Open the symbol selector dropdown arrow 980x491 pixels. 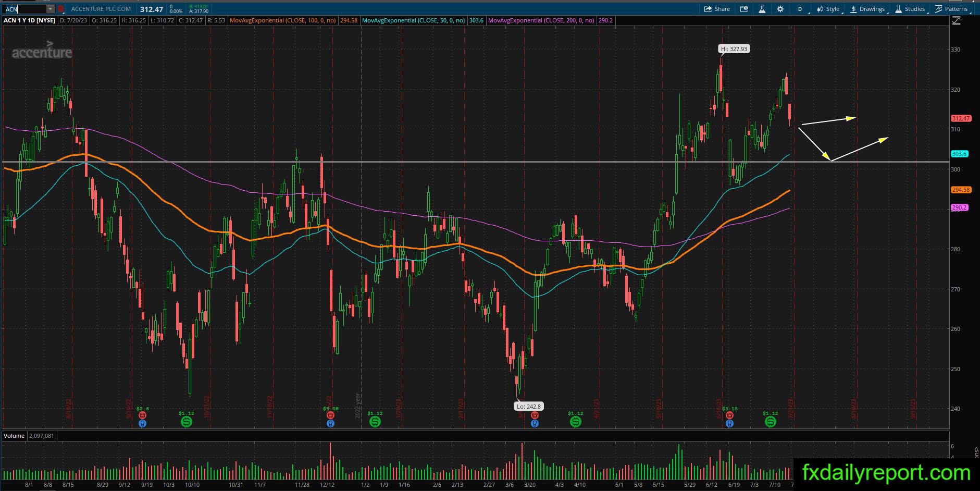tap(51, 9)
